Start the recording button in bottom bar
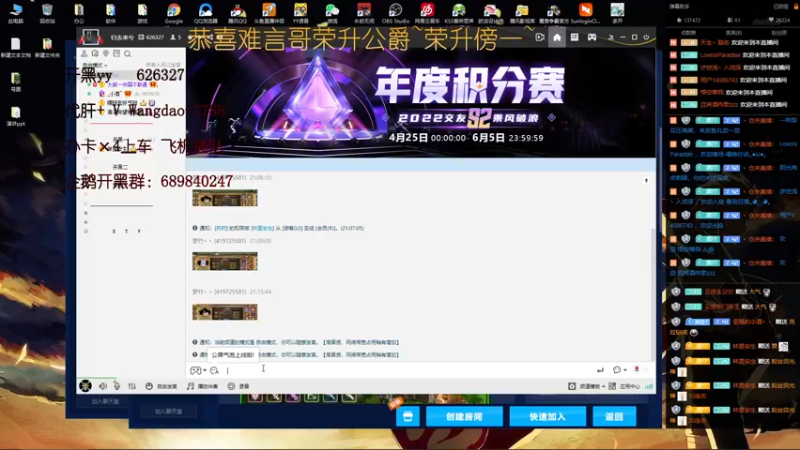800x450 pixels. pos(238,386)
